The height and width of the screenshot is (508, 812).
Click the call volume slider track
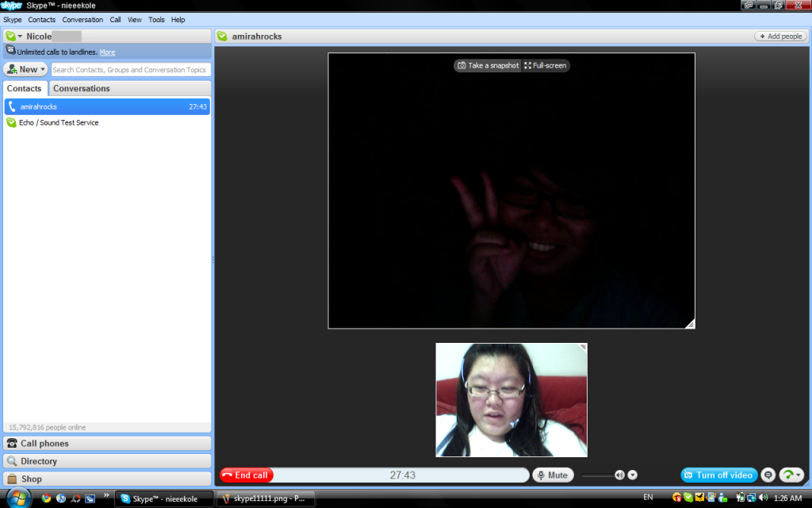(x=598, y=475)
